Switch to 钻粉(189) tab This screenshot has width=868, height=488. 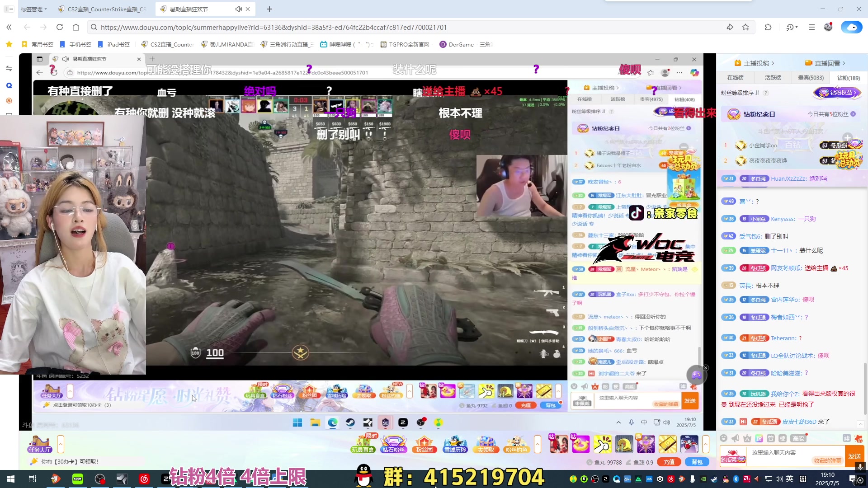[x=849, y=78]
